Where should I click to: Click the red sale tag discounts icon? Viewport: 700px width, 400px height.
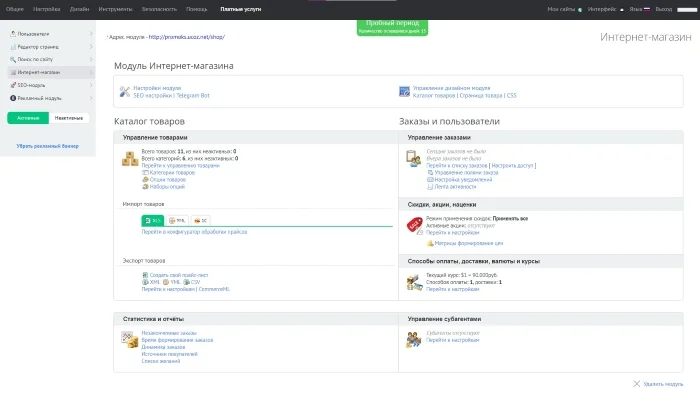[x=415, y=225]
